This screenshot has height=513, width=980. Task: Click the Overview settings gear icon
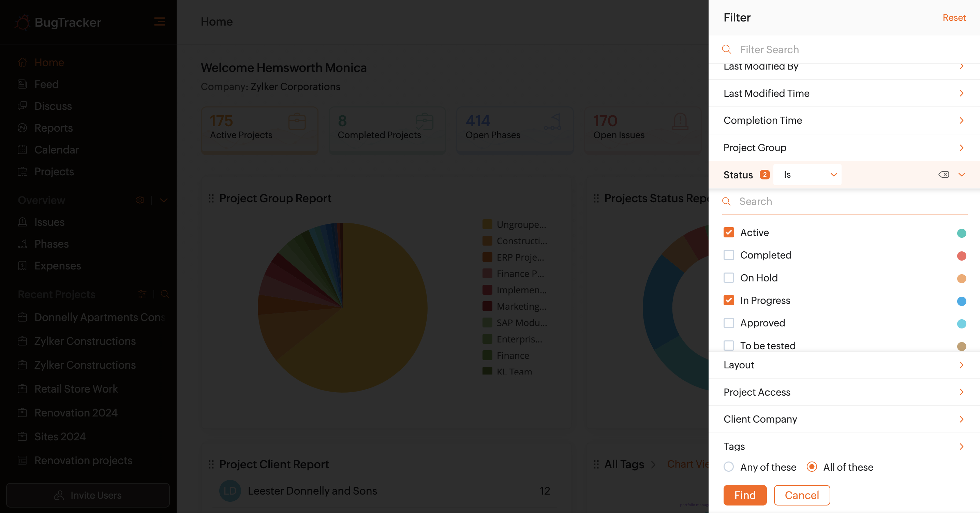tap(140, 200)
